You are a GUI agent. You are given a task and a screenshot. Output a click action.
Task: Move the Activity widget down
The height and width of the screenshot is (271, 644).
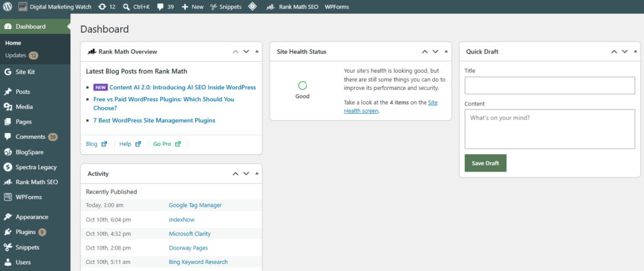click(x=246, y=174)
